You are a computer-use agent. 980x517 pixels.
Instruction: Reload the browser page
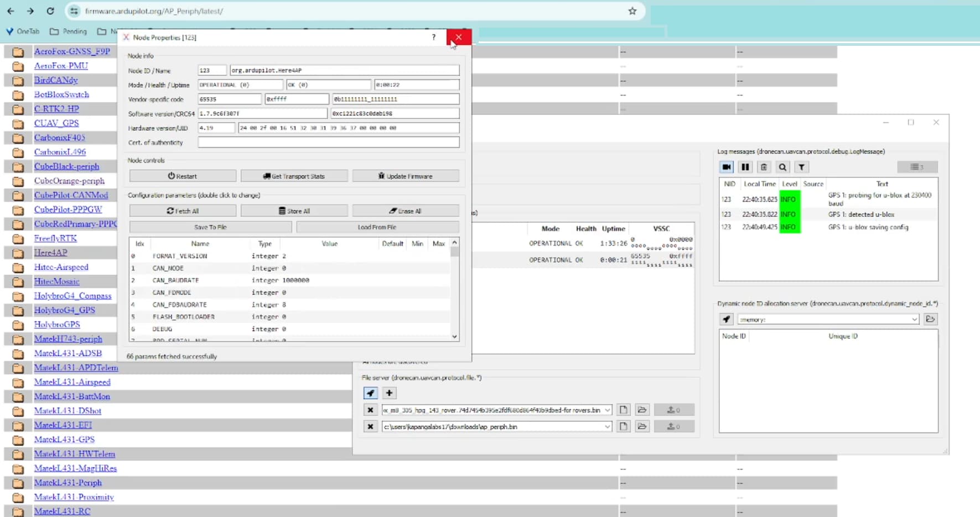pyautogui.click(x=50, y=11)
